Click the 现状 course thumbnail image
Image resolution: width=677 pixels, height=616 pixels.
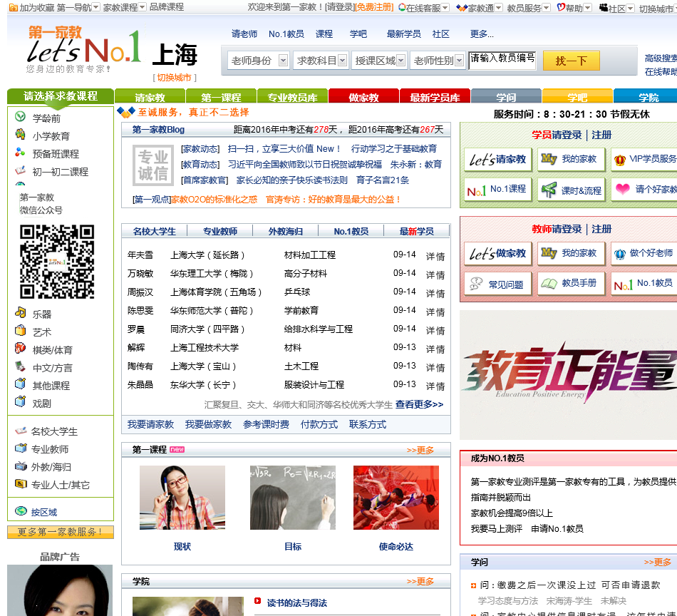182,498
